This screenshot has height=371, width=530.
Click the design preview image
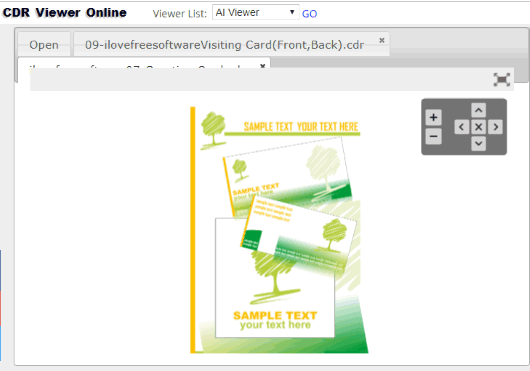(x=279, y=230)
